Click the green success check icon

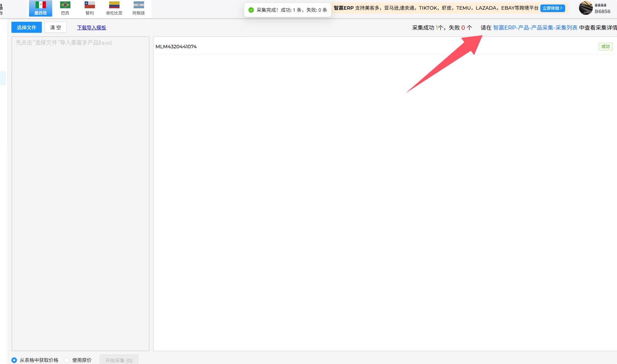(x=251, y=10)
